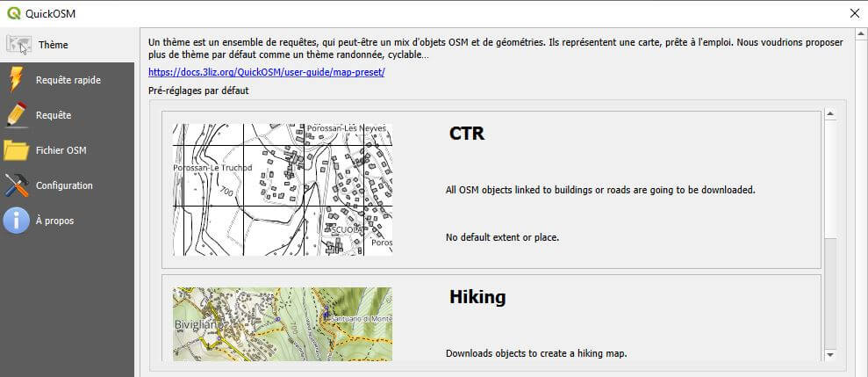The width and height of the screenshot is (868, 377).
Task: Click the blue info À propos icon
Action: (x=17, y=221)
